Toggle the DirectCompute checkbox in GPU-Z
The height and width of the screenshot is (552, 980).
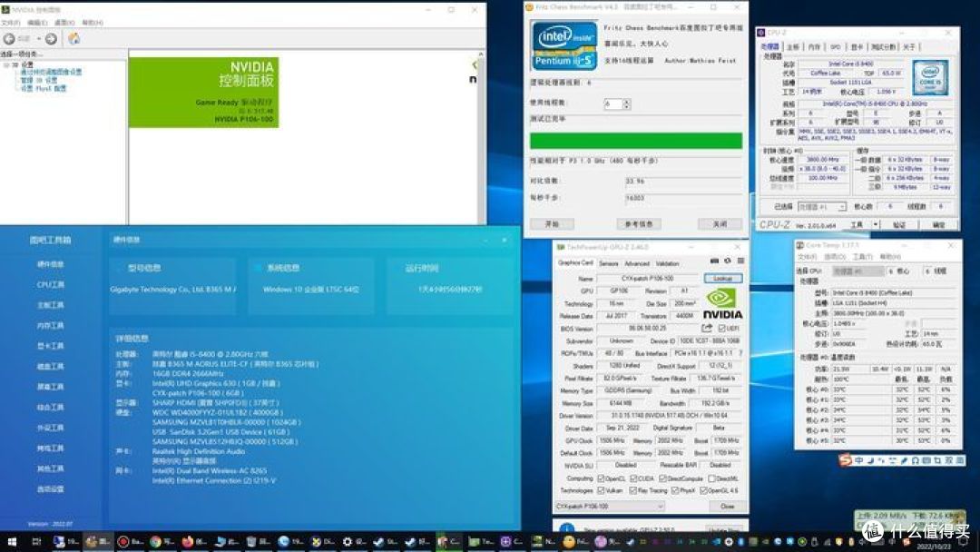(x=663, y=478)
